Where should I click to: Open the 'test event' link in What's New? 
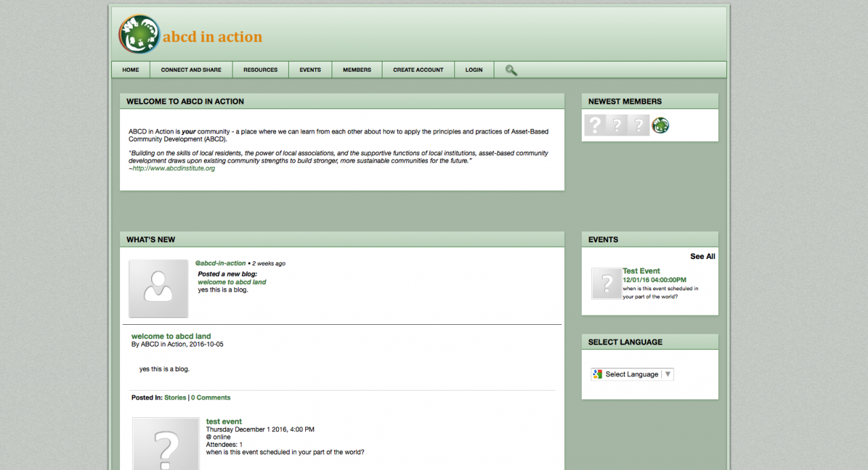(224, 421)
